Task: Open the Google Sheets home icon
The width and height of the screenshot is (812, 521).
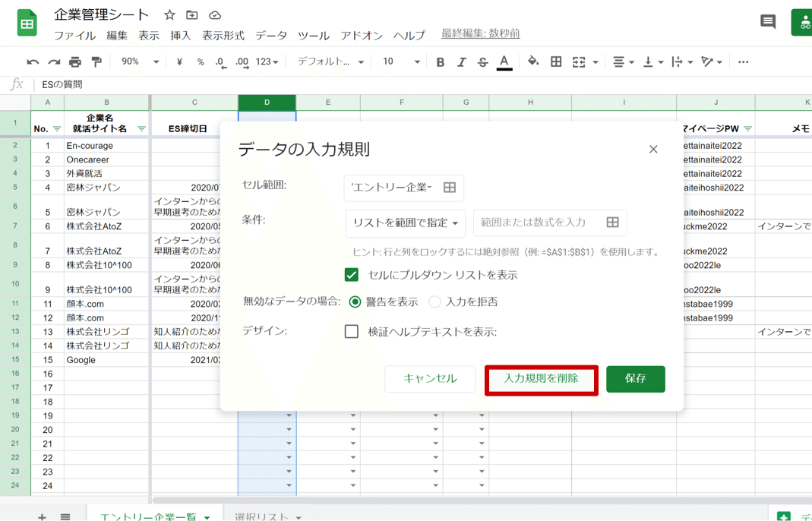Action: tap(27, 24)
